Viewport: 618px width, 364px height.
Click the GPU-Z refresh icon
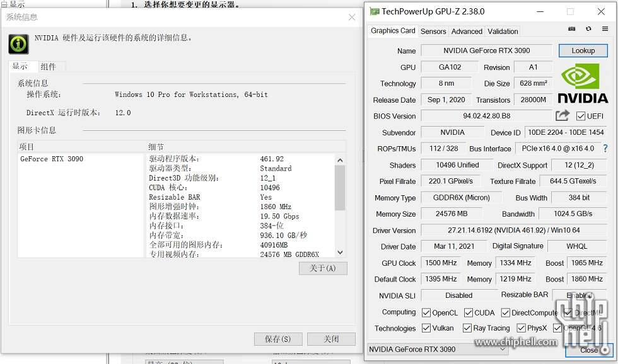[588, 29]
